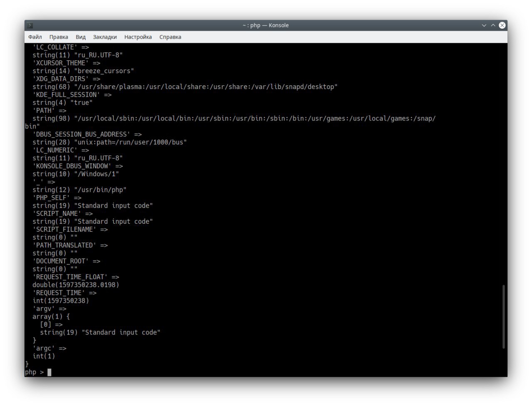Click the 'REQUEST_TIME' key line

64,292
